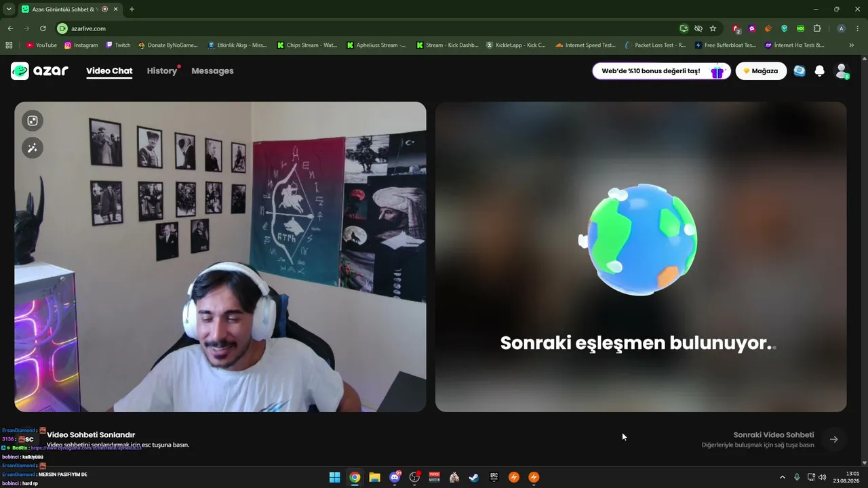
Task: Open the Apheliuss Stream bookmark
Action: [x=376, y=45]
